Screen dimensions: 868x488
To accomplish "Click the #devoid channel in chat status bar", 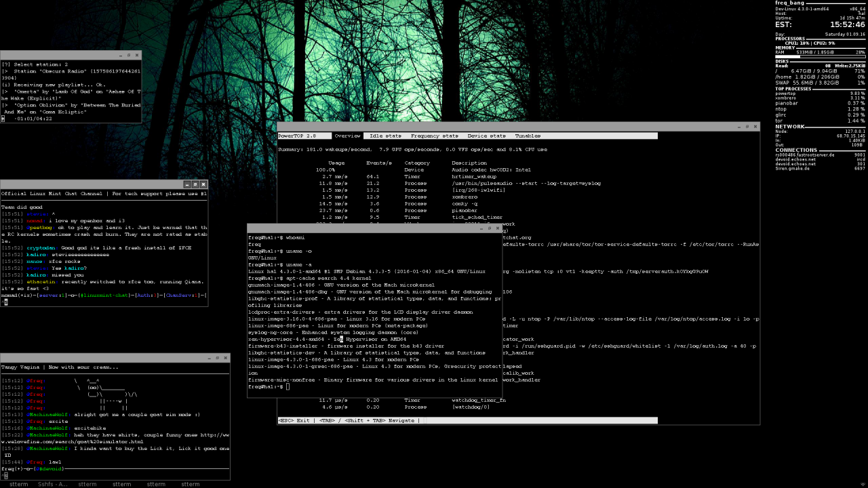I will pyautogui.click(x=52, y=469).
